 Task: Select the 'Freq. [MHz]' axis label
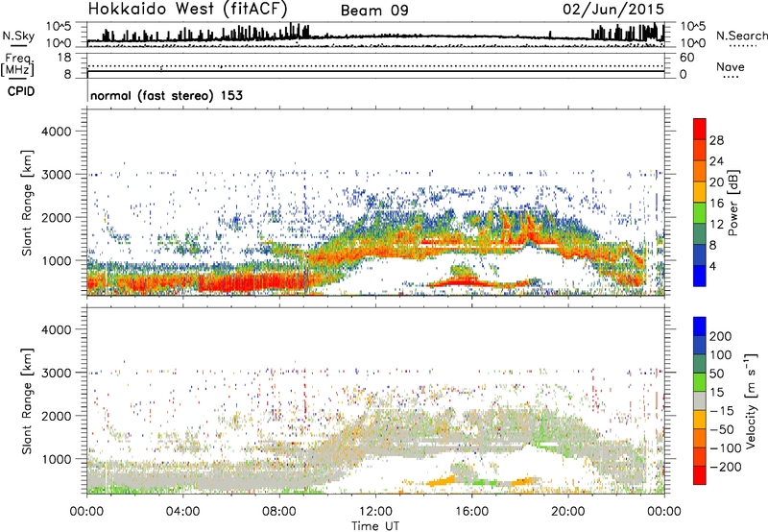point(17,65)
